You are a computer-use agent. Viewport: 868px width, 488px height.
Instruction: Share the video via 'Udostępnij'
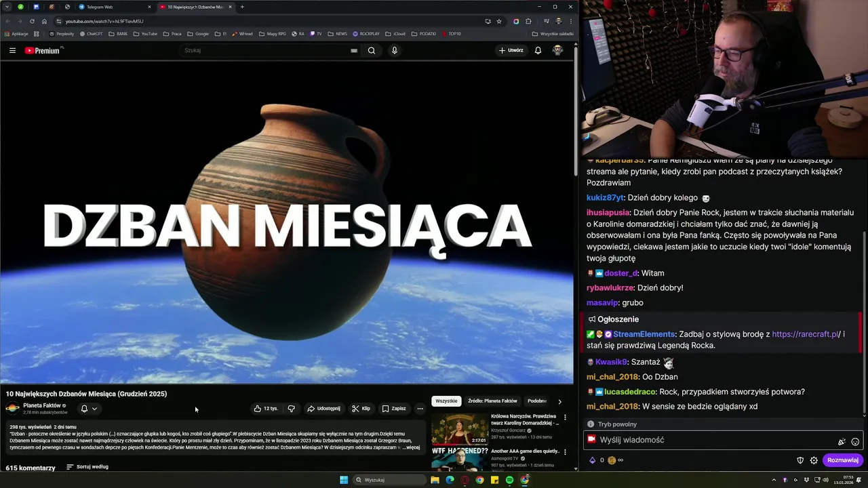click(x=324, y=409)
